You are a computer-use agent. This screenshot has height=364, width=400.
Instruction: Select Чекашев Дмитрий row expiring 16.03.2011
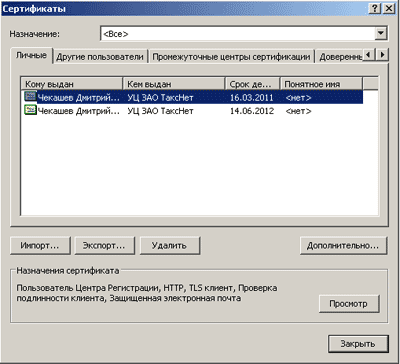(x=192, y=97)
